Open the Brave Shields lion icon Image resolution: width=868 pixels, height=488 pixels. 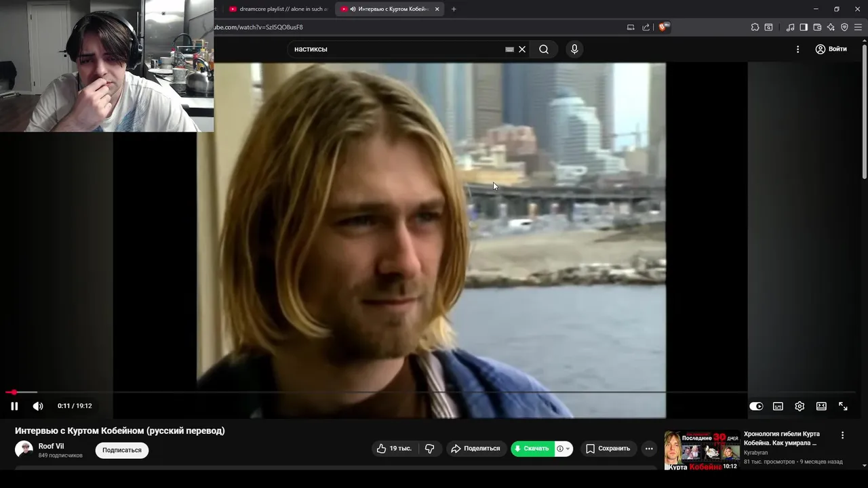pyautogui.click(x=663, y=27)
